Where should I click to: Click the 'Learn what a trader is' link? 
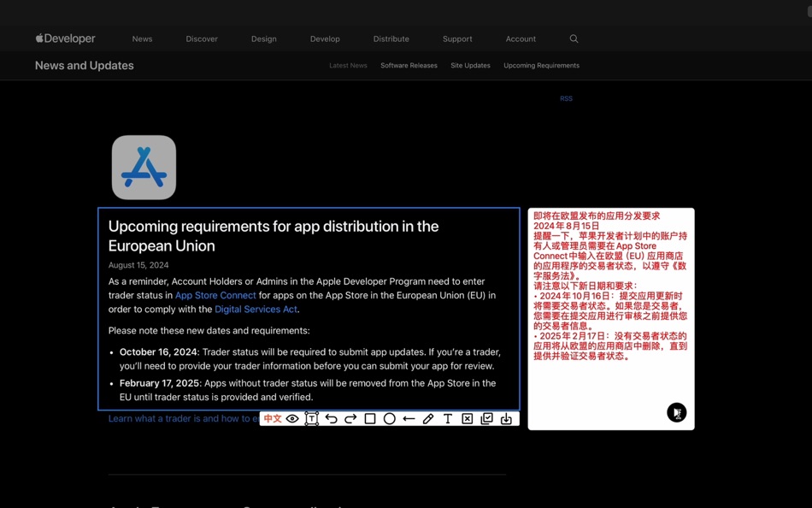click(184, 418)
